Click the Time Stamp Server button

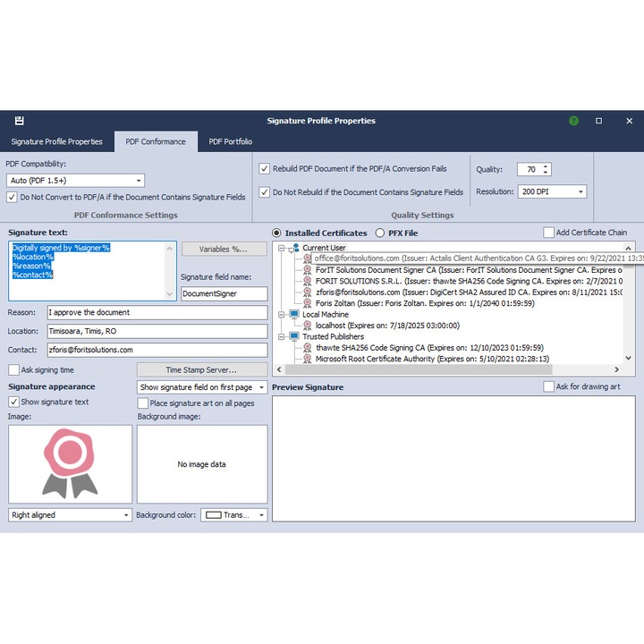pos(201,369)
